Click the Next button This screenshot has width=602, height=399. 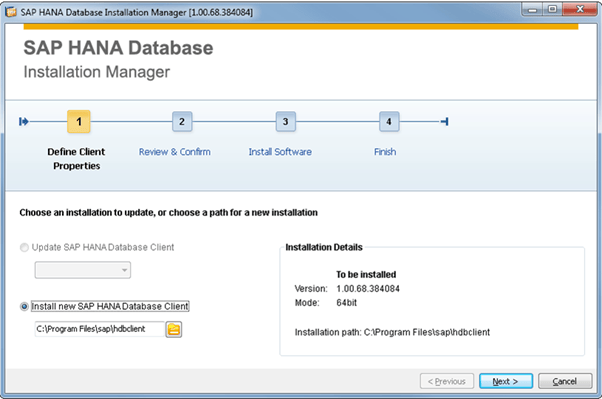tap(506, 381)
